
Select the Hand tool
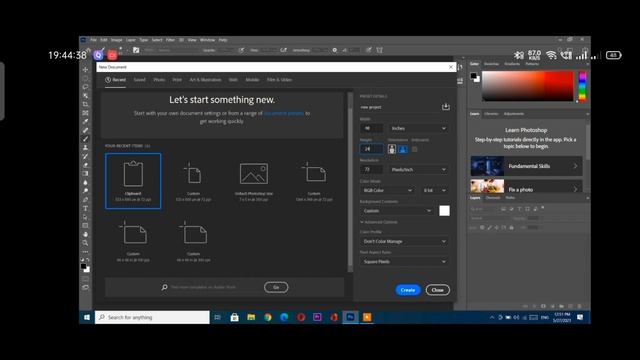tap(85, 234)
